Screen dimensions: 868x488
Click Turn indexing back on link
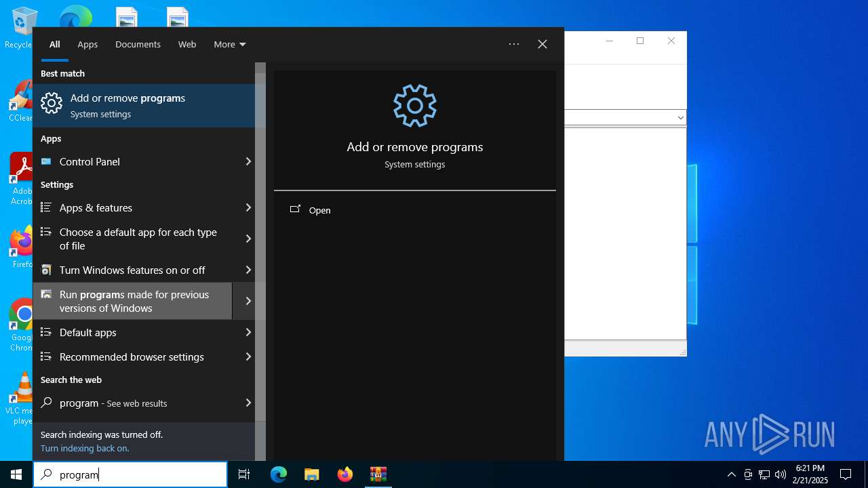(x=85, y=448)
